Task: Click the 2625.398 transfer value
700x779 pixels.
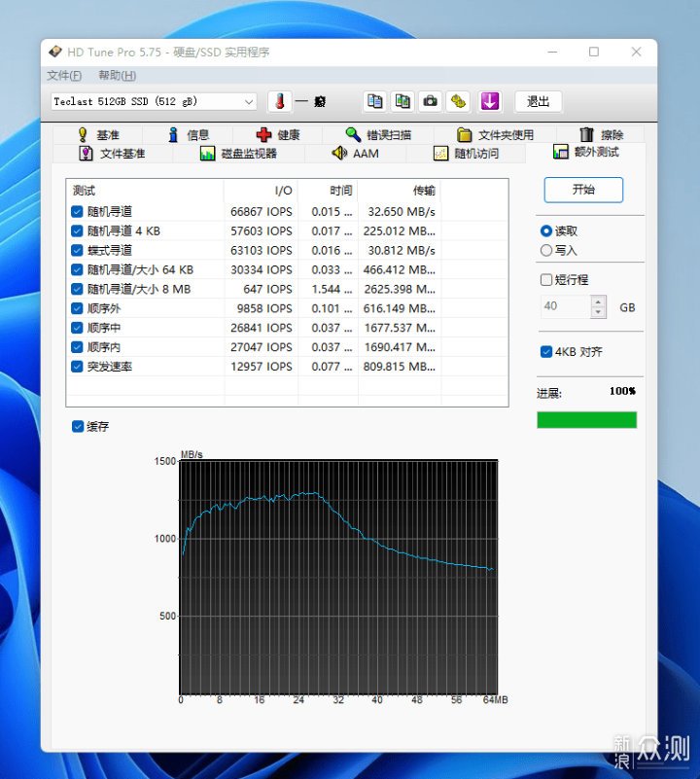Action: click(x=400, y=289)
